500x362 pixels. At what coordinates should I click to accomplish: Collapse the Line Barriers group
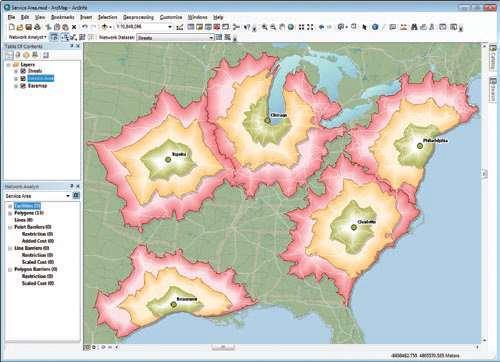coord(10,248)
